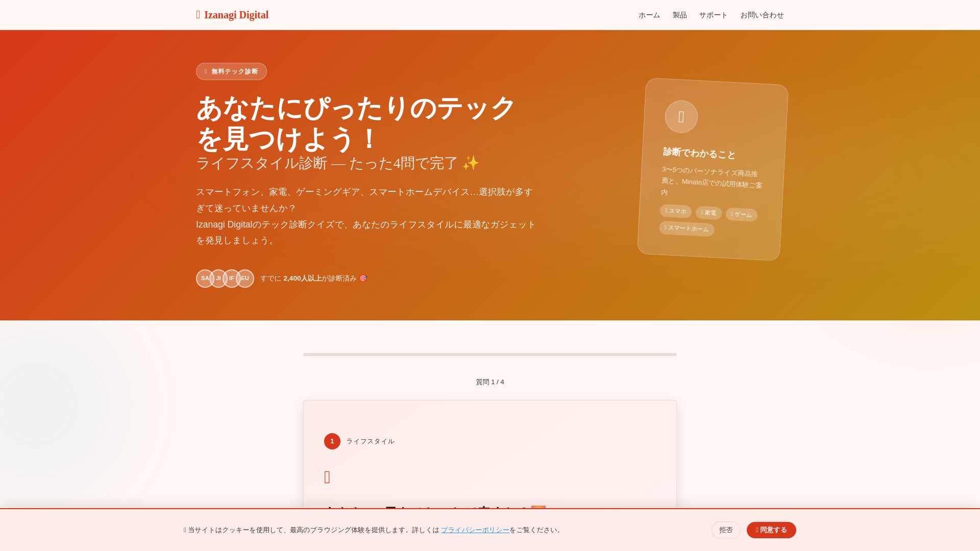Select the スマートホーム tag on the card
Screen dimensions: 980x551
(687, 229)
